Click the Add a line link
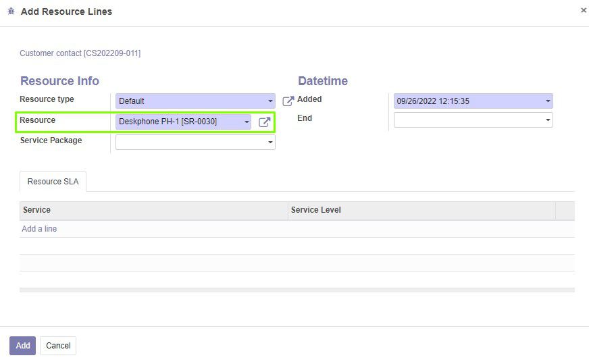This screenshot has height=364, width=589. pos(39,229)
